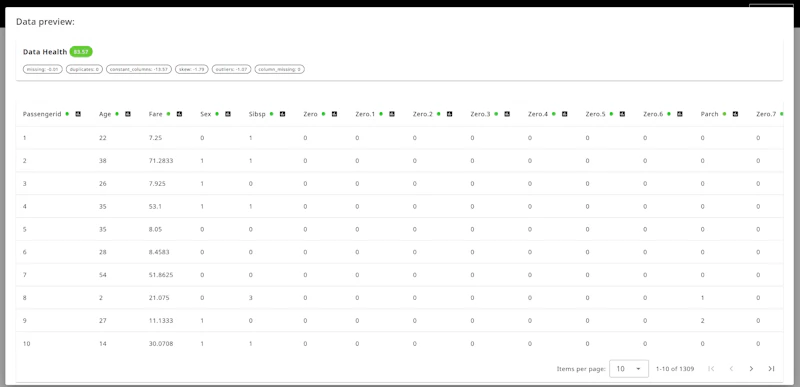Go to the previous page of rows
This screenshot has width=800, height=387.
coord(731,369)
